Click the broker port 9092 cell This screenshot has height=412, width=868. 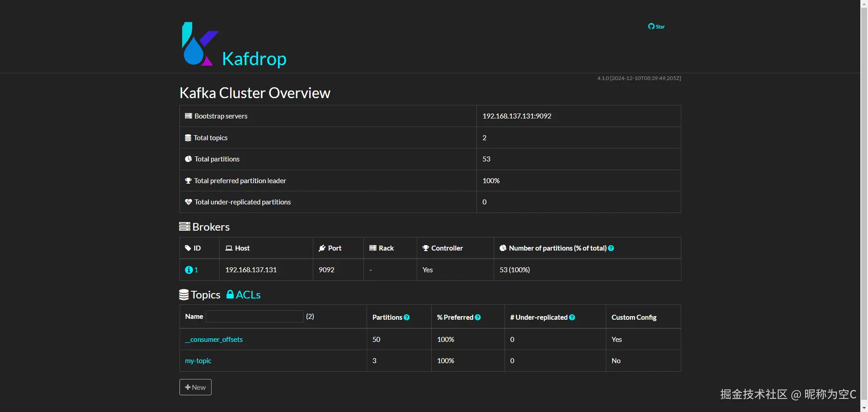point(326,270)
